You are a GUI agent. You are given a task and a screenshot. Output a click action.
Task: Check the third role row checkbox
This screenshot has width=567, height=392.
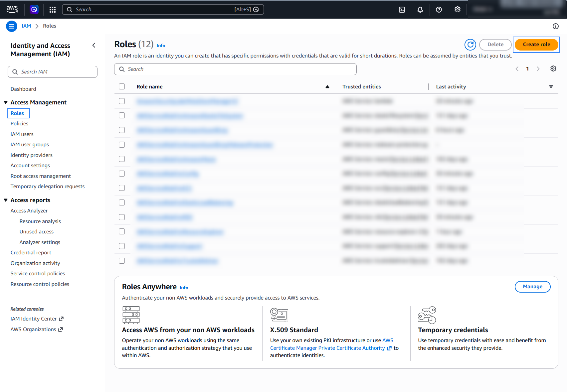pyautogui.click(x=122, y=130)
